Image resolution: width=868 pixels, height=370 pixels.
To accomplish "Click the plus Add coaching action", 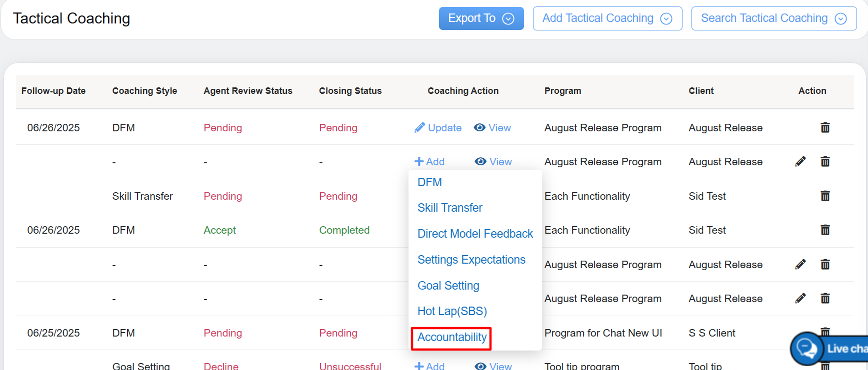I will pyautogui.click(x=429, y=162).
